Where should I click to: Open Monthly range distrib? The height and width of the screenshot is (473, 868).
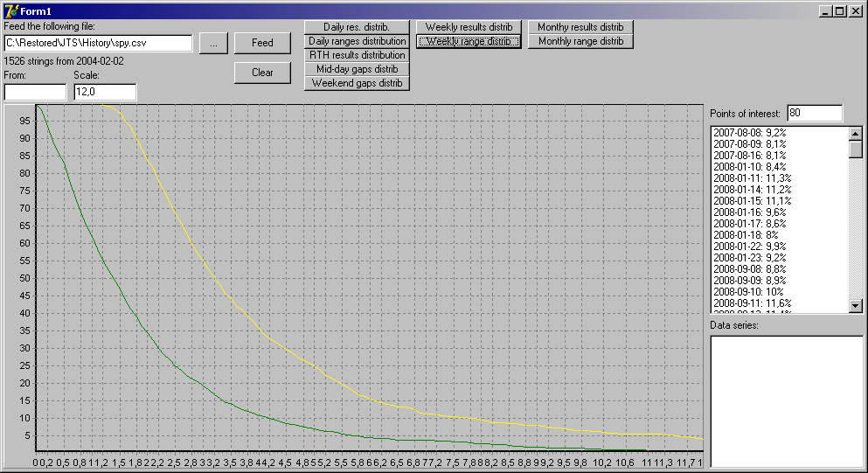580,41
